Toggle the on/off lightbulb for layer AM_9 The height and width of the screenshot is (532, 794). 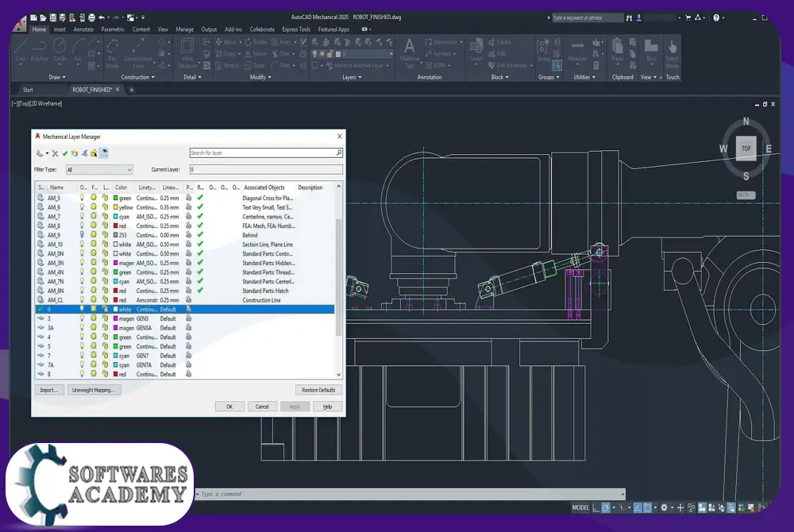(82, 235)
